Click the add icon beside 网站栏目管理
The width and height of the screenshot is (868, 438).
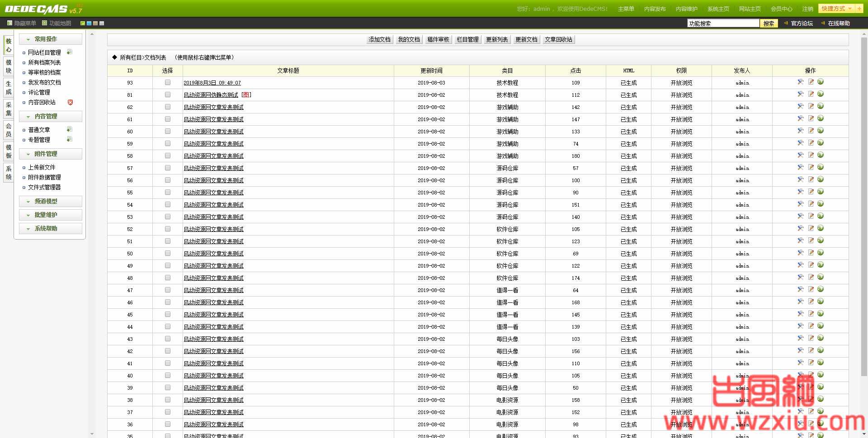pyautogui.click(x=69, y=52)
